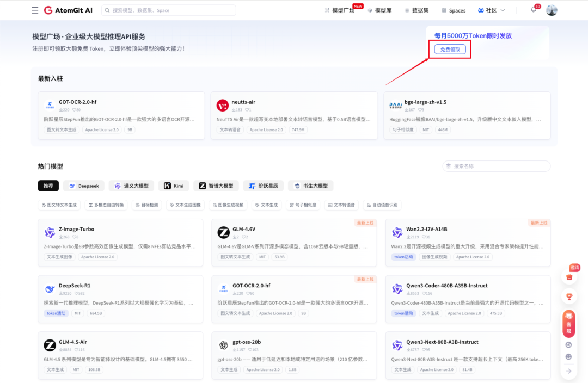Image resolution: width=588 pixels, height=383 pixels.
Task: Filter by 图文转文本生成 chip
Action: [59, 205]
